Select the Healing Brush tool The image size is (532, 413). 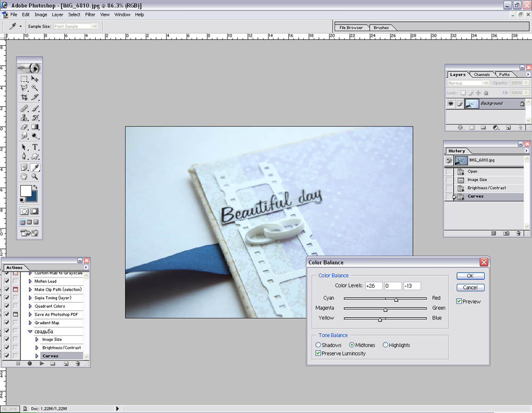coord(24,108)
